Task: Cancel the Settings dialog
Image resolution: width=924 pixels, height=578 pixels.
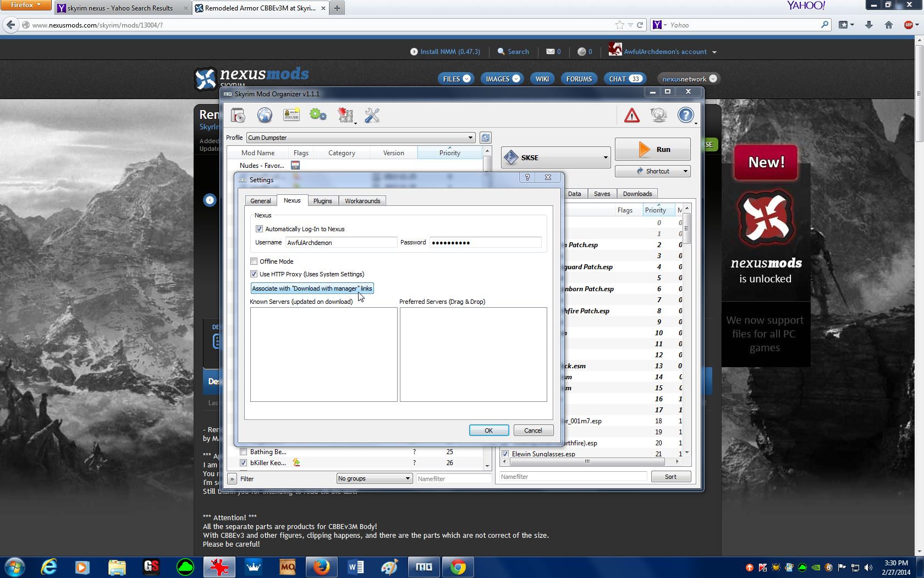Action: (533, 430)
